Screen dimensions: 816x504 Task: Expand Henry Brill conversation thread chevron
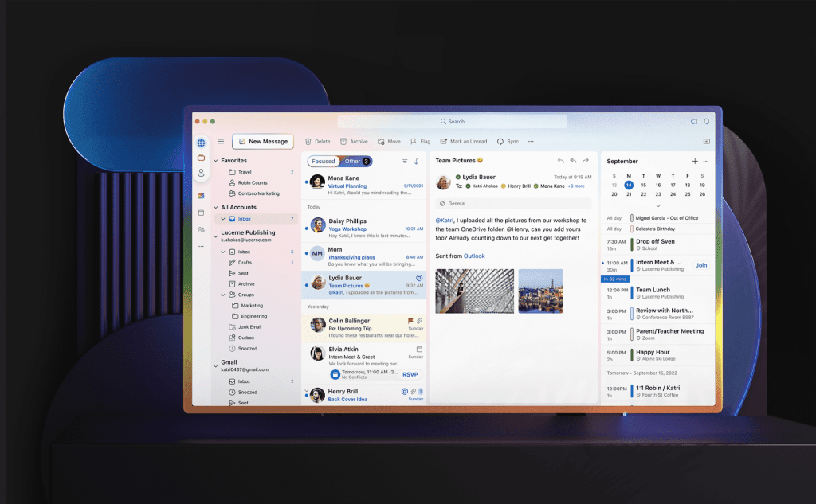point(306,391)
